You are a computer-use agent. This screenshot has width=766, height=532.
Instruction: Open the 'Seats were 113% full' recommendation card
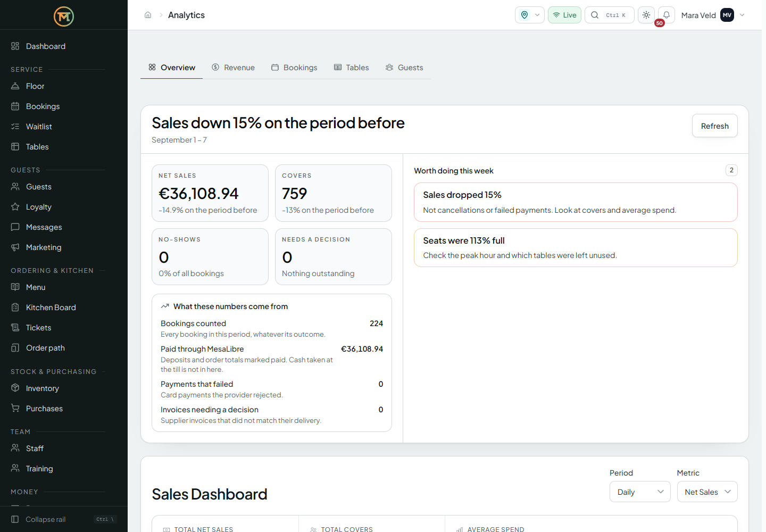pyautogui.click(x=576, y=248)
